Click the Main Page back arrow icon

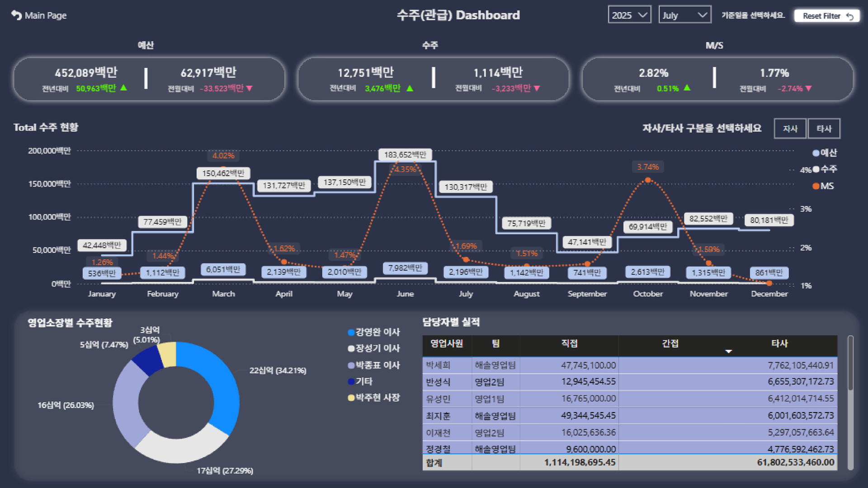16,15
